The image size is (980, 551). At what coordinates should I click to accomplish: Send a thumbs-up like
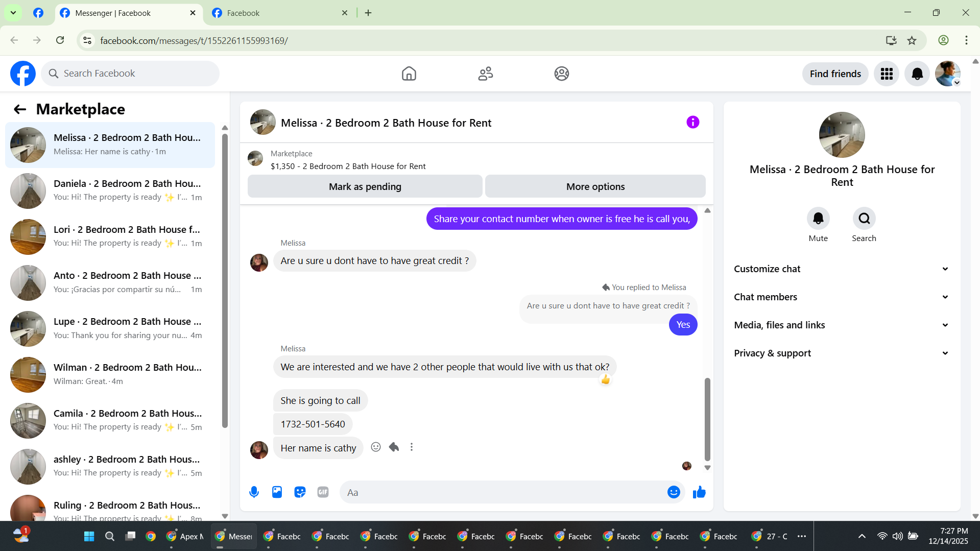click(699, 492)
